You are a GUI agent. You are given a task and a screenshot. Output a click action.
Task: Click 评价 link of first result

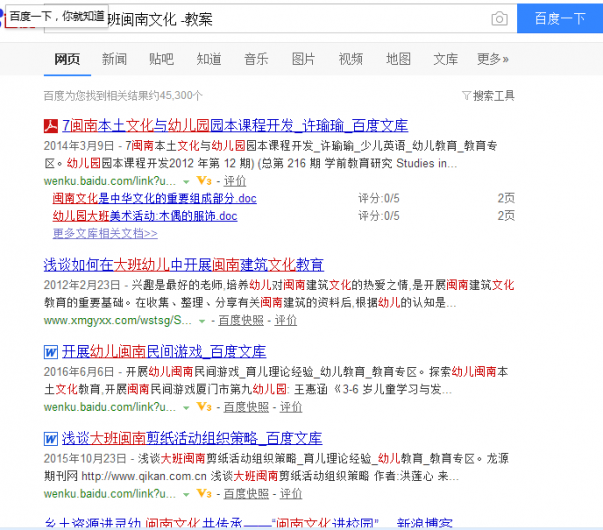pos(235,181)
